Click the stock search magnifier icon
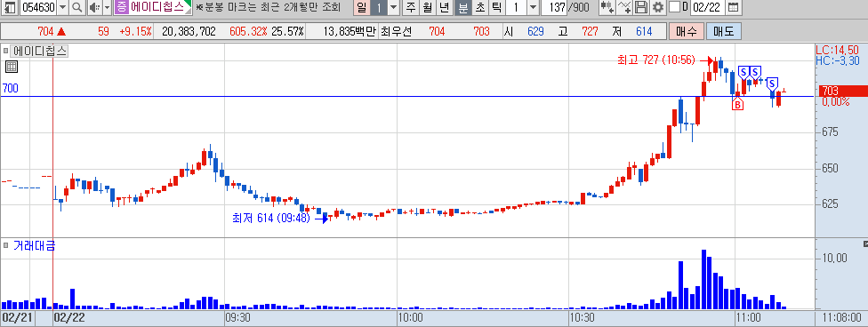 click(x=77, y=7)
